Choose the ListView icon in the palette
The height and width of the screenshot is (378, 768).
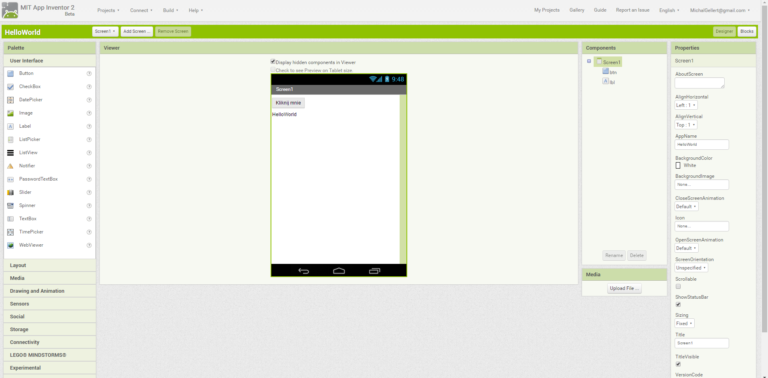click(10, 153)
